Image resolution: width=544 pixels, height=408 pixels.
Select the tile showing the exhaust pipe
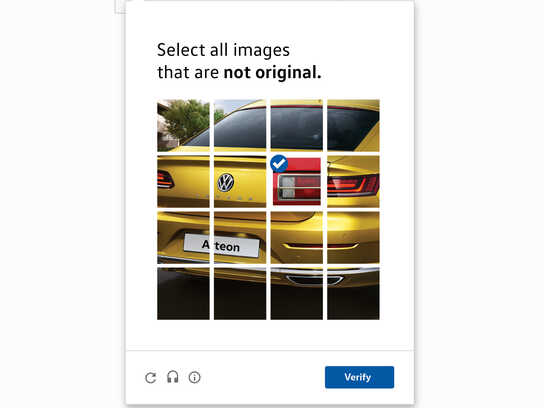[297, 294]
